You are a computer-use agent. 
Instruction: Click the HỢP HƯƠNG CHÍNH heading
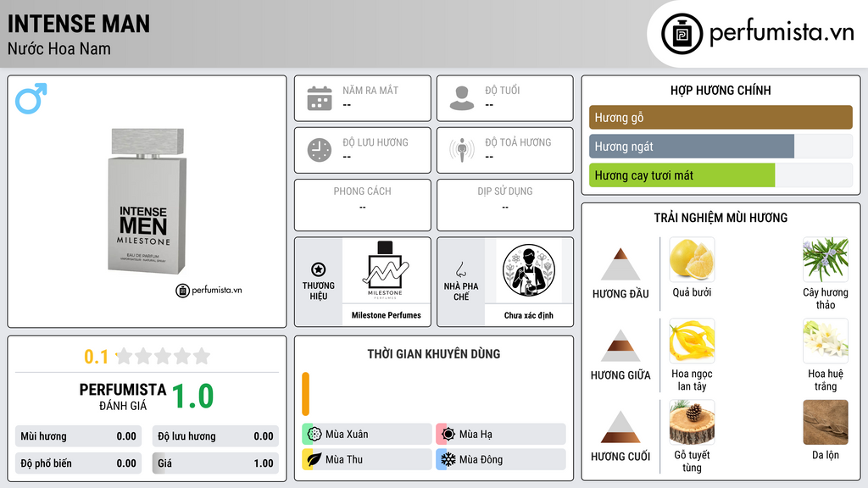tap(721, 90)
